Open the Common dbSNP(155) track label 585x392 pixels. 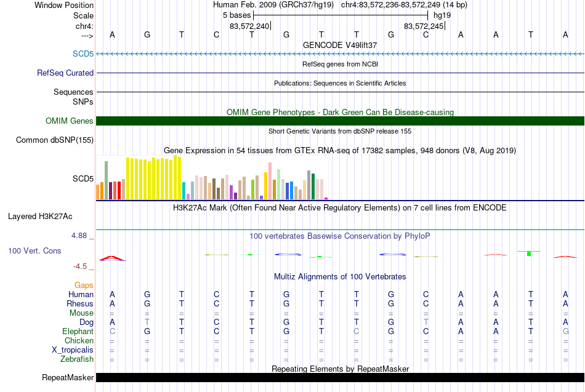[54, 140]
